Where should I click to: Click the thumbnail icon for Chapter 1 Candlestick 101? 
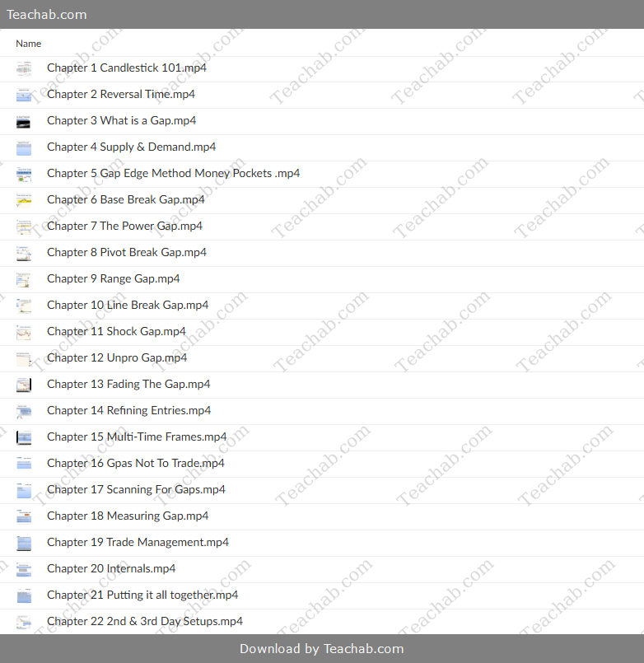pos(24,68)
